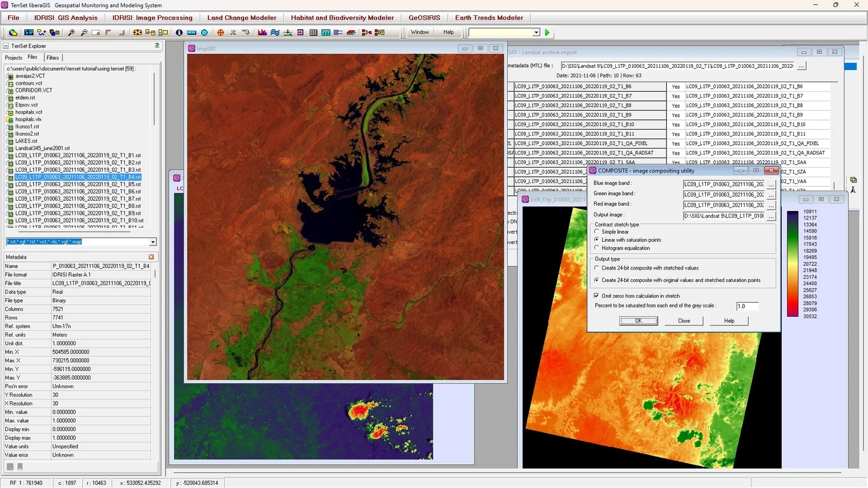Uncheck Omit zeros from calculation in stretch
Screen dimensions: 868x488
point(597,296)
